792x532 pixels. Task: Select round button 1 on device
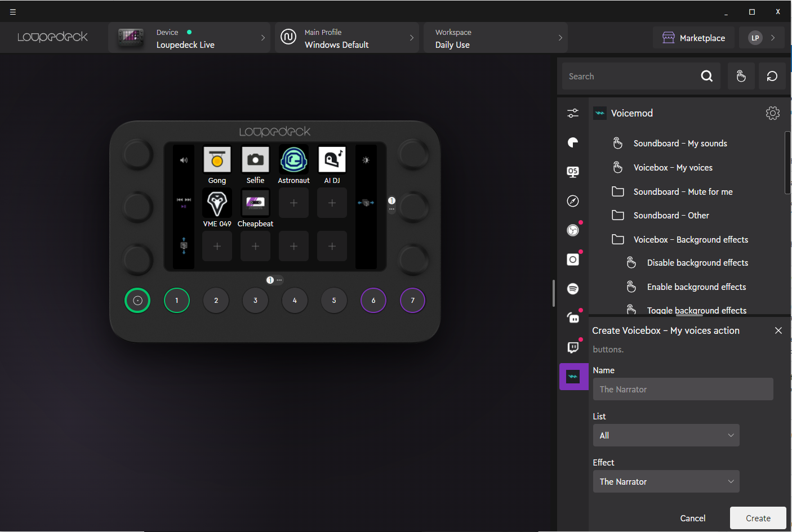(177, 300)
